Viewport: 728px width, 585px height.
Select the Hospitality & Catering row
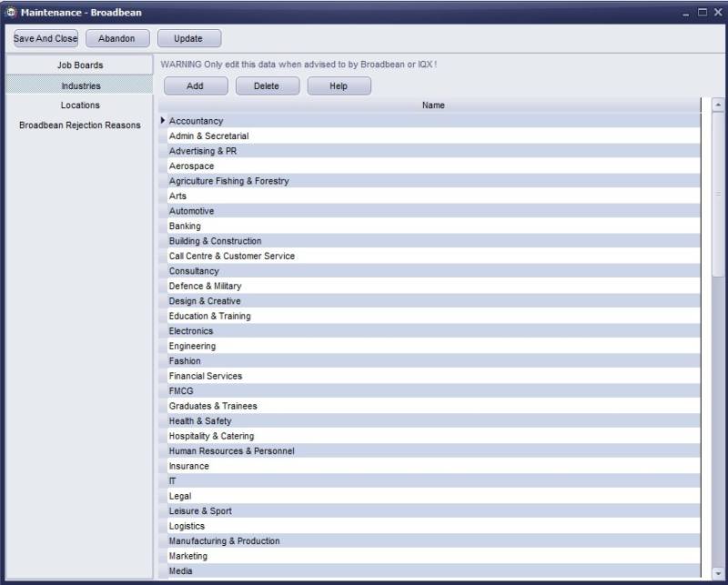tap(434, 436)
